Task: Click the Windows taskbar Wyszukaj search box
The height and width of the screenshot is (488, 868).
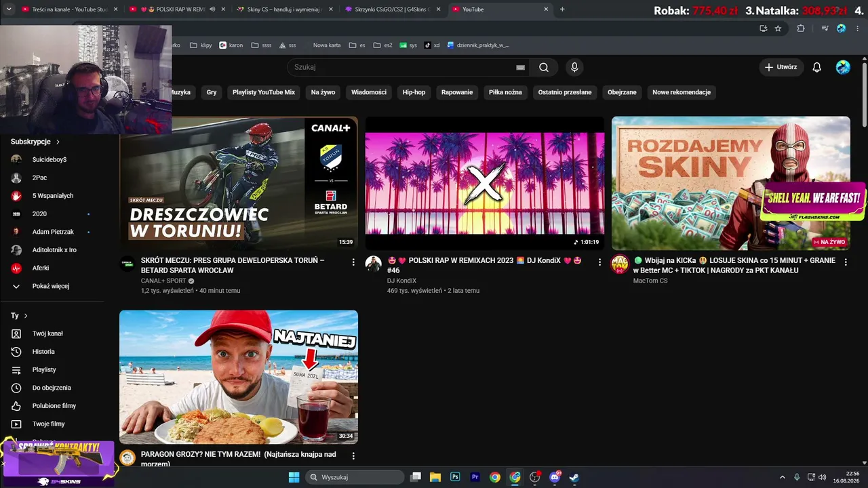Action: [355, 477]
